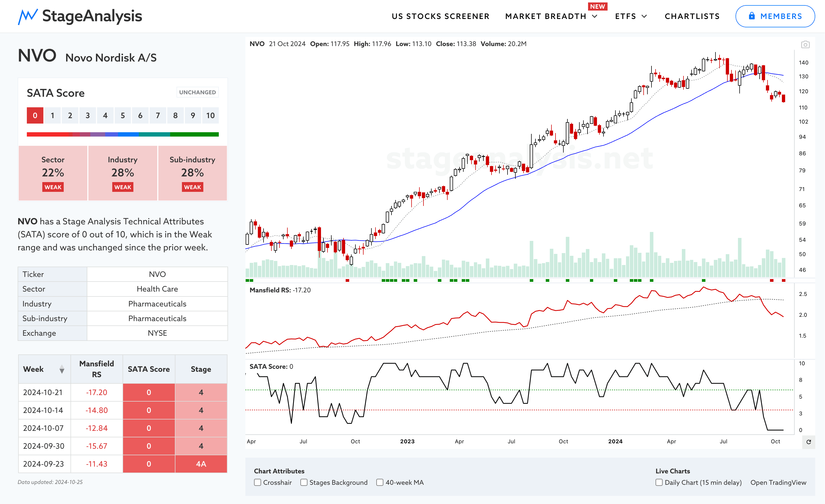825x504 pixels.
Task: Open US Stocks Screener menu
Action: coord(441,16)
